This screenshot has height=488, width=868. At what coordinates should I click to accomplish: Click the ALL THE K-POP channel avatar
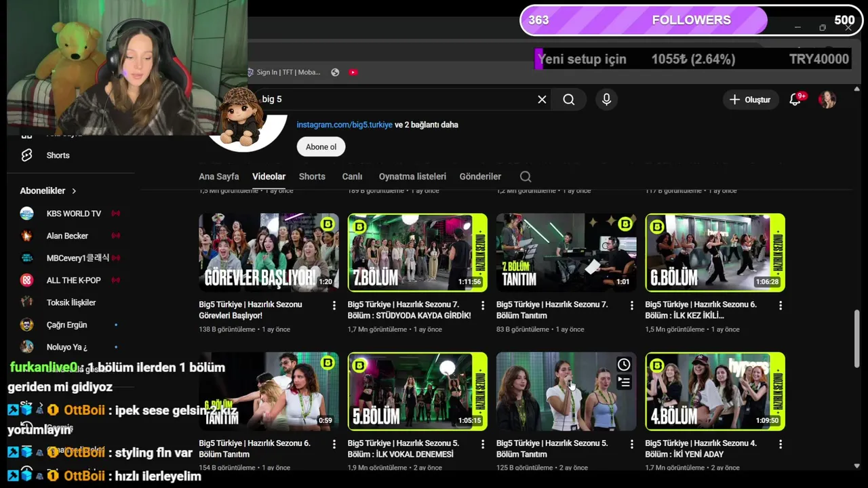[26, 280]
